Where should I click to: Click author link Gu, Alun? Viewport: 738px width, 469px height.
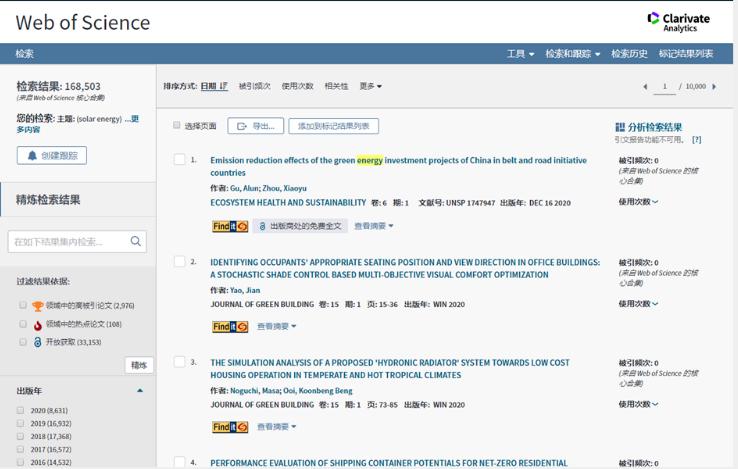pos(244,188)
